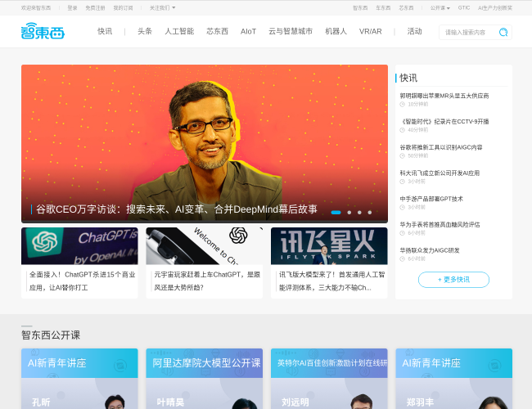The image size is (532, 409).
Task: Open the AI新青年讲座 card featuring 孔昕
Action: [x=79, y=379]
